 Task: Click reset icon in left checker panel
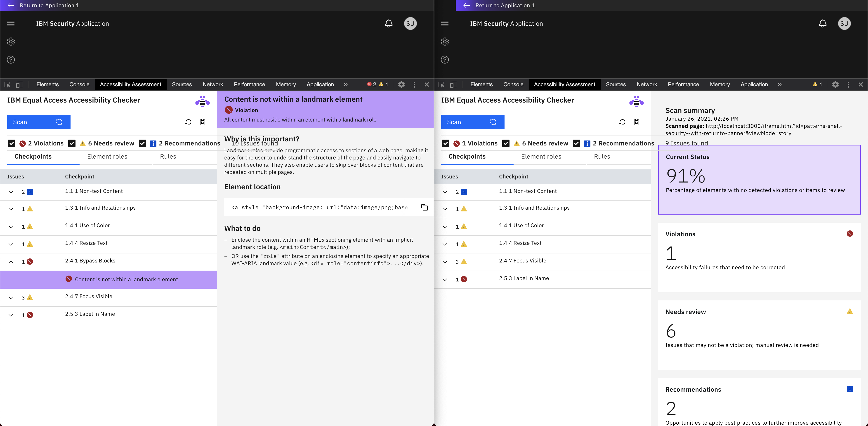(188, 122)
